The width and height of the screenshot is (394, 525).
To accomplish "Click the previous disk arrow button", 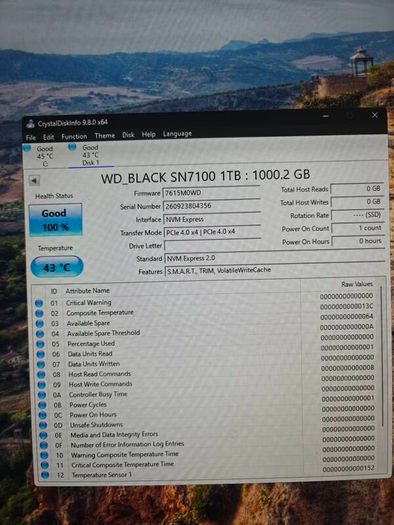I will [x=34, y=181].
